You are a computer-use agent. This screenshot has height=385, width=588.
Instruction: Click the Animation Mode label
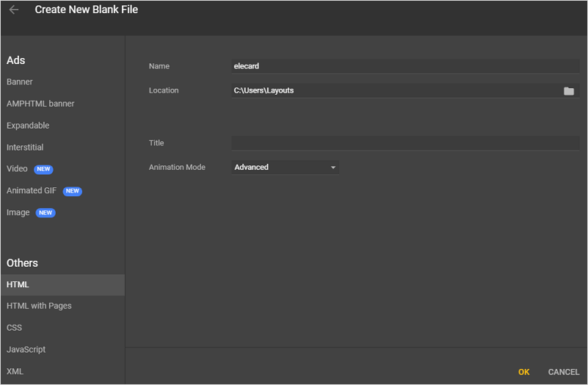tap(177, 168)
